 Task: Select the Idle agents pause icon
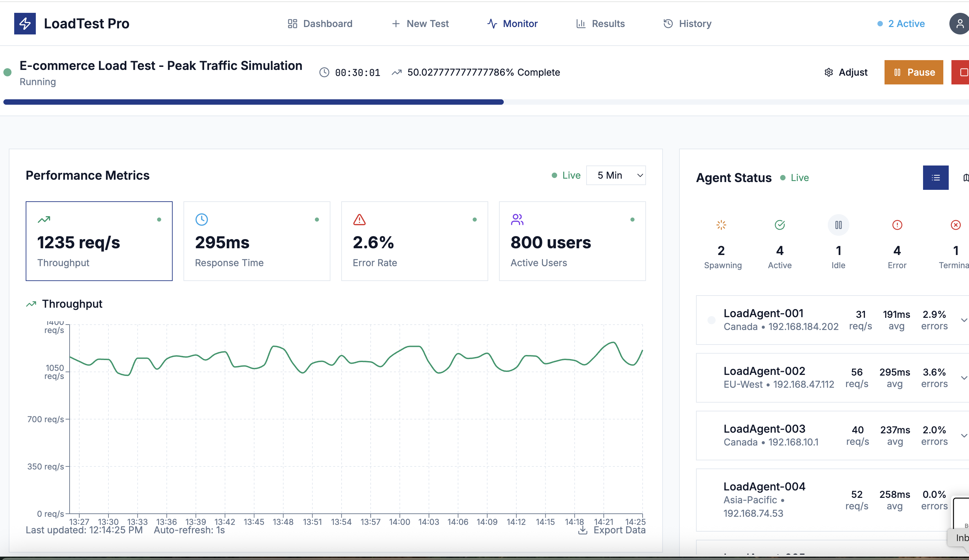(x=838, y=225)
